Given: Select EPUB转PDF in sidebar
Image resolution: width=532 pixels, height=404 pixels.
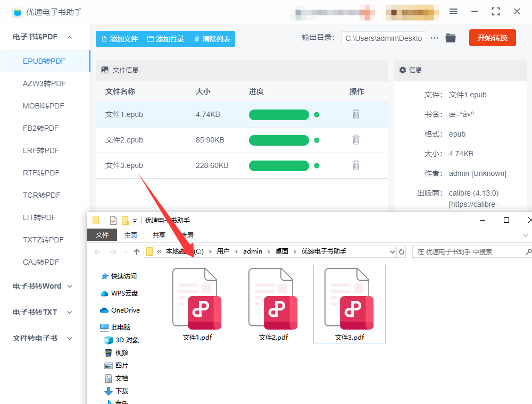Looking at the screenshot, I should tap(44, 61).
